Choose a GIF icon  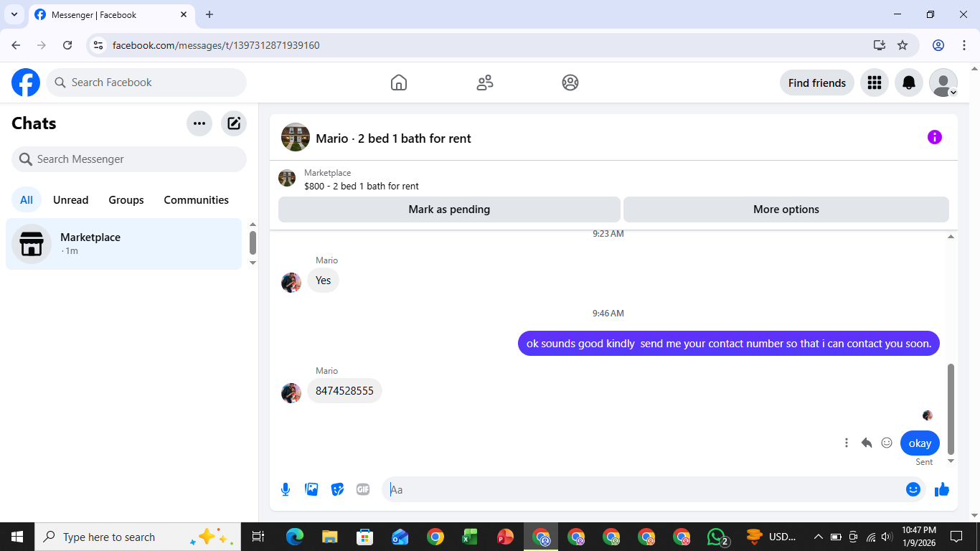tap(363, 489)
